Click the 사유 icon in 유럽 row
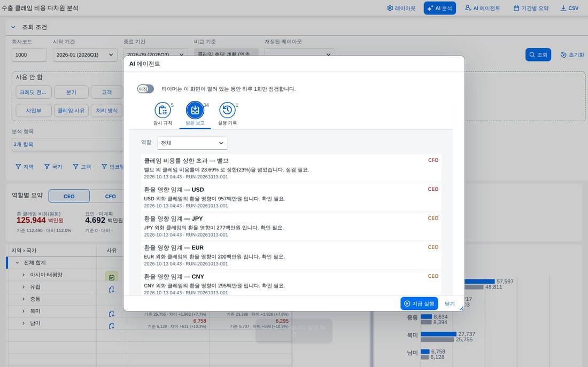Viewport: 588px width, 367px height. point(111,290)
